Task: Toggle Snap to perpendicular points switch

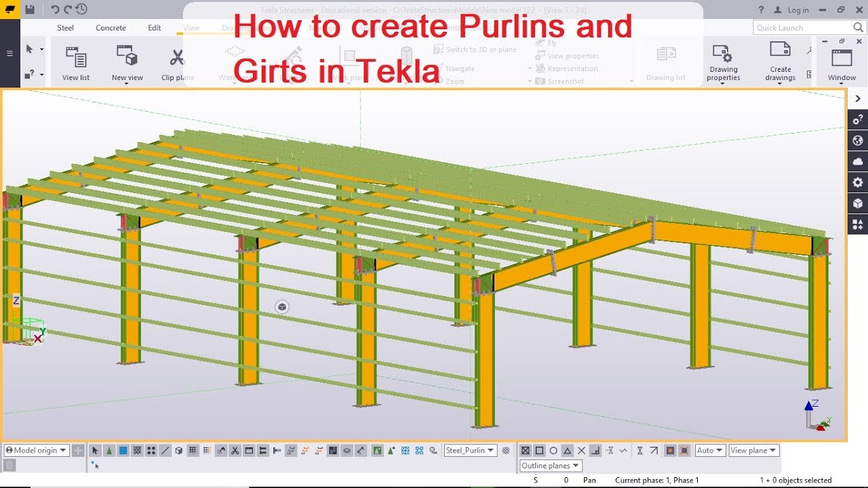Action: (595, 450)
